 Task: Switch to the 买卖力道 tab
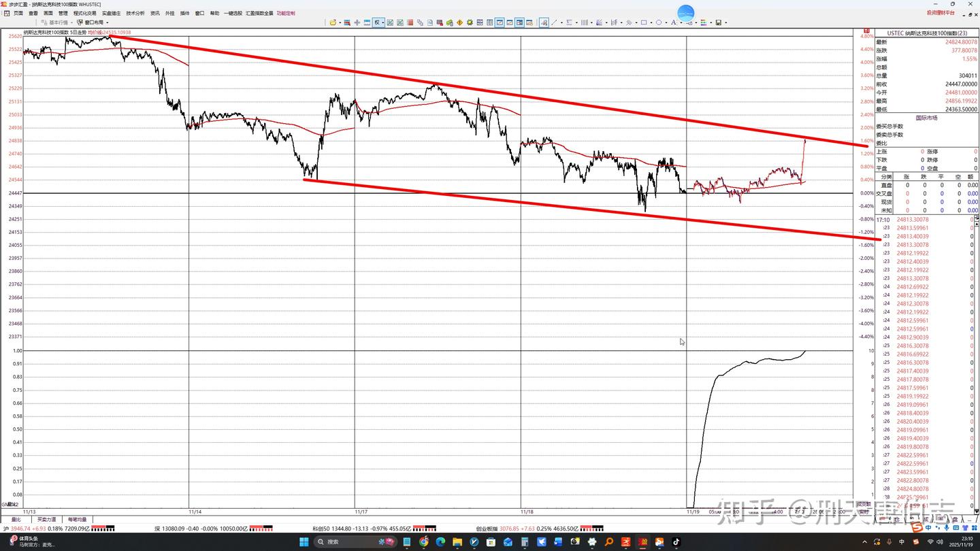click(x=46, y=519)
